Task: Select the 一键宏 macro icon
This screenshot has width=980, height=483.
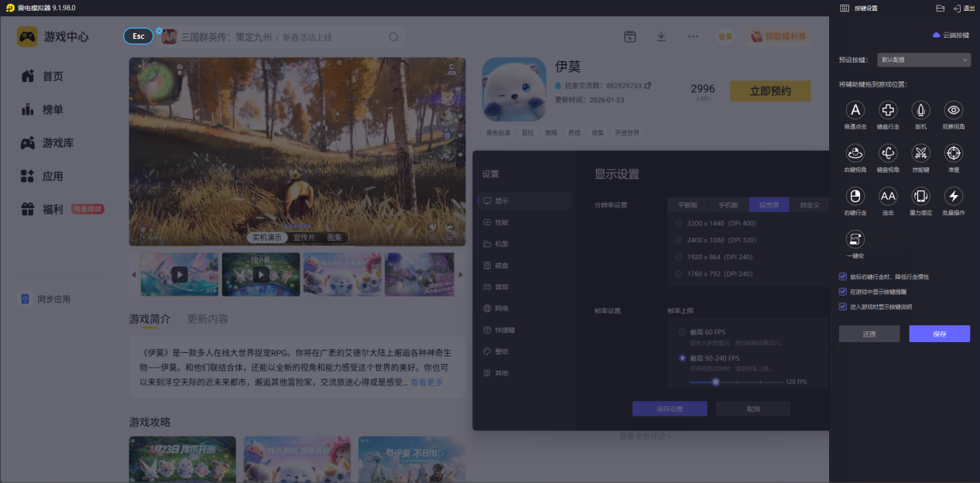Action: pos(855,239)
